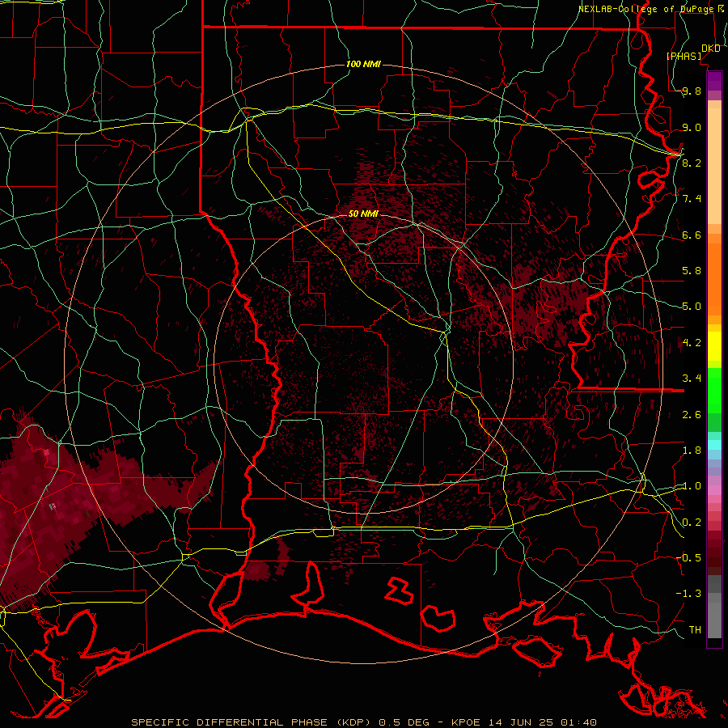Click the gray segment of color bar
Image resolution: width=728 pixels, height=728 pixels.
714,606
